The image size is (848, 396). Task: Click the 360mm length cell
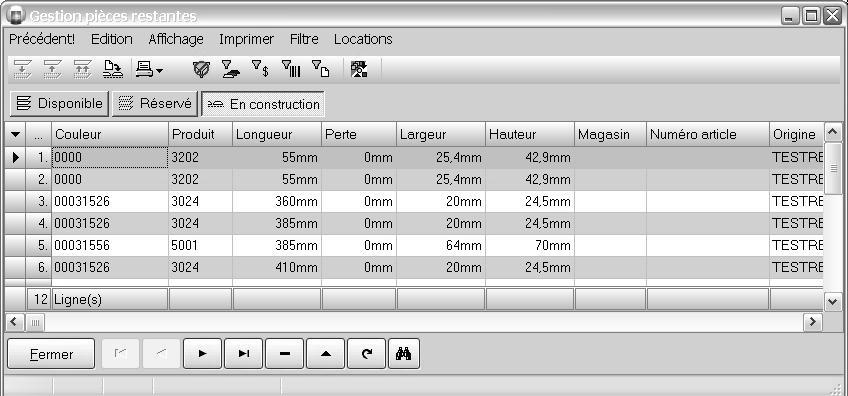click(x=277, y=201)
